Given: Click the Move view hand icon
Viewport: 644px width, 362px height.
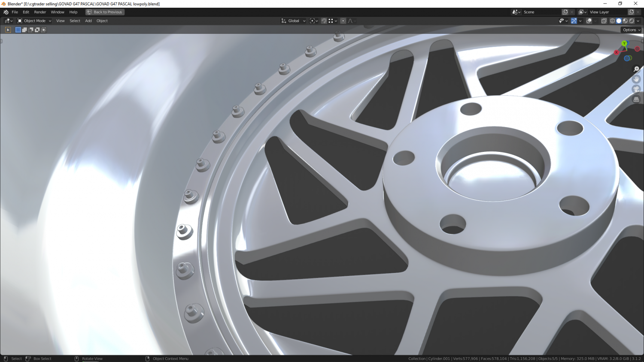Looking at the screenshot, I should click(x=636, y=79).
